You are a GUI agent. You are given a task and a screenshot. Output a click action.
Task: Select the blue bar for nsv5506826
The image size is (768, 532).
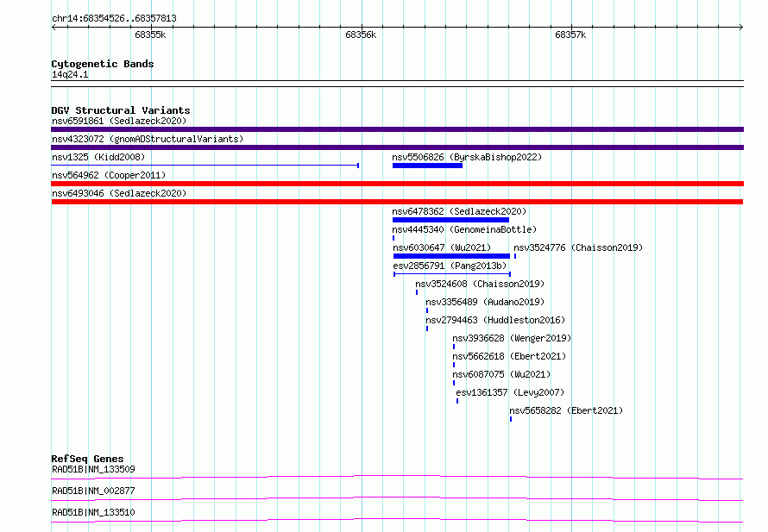pyautogui.click(x=428, y=166)
